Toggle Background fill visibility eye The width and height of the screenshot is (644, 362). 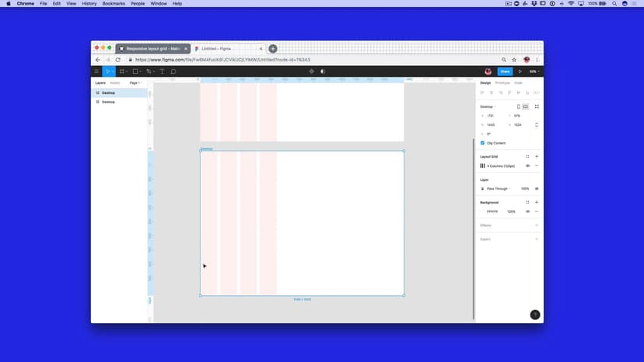pos(527,211)
